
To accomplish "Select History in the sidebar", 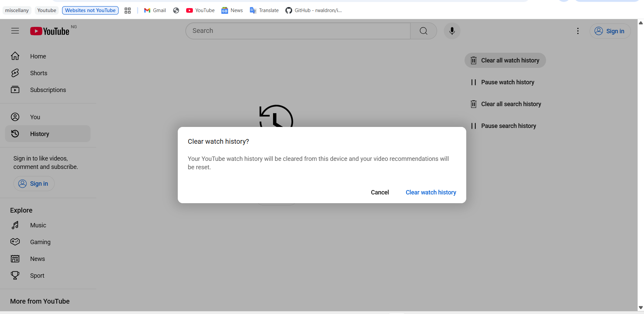I will click(40, 134).
